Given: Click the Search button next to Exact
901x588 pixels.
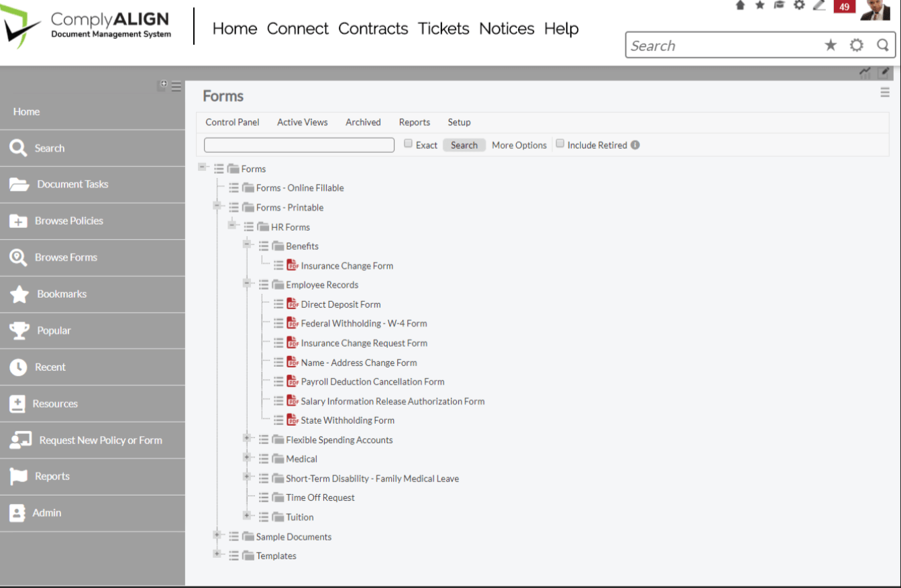Looking at the screenshot, I should click(464, 145).
